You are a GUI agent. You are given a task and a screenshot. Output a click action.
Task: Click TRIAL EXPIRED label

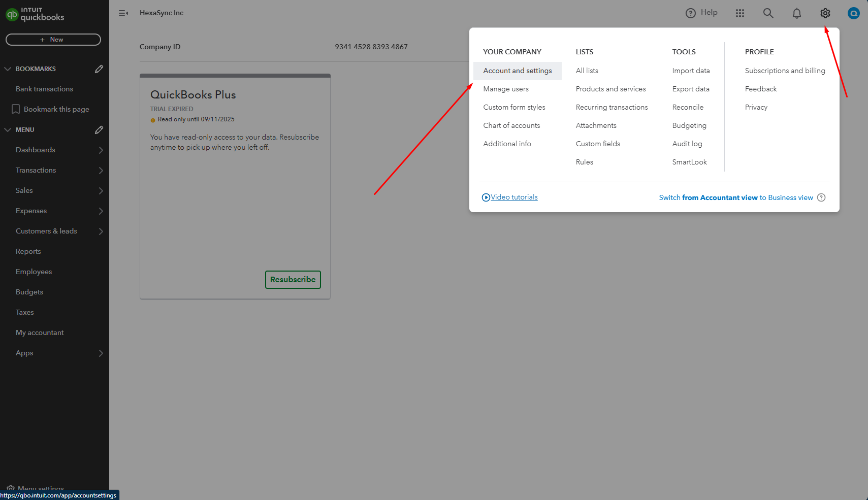pyautogui.click(x=172, y=109)
